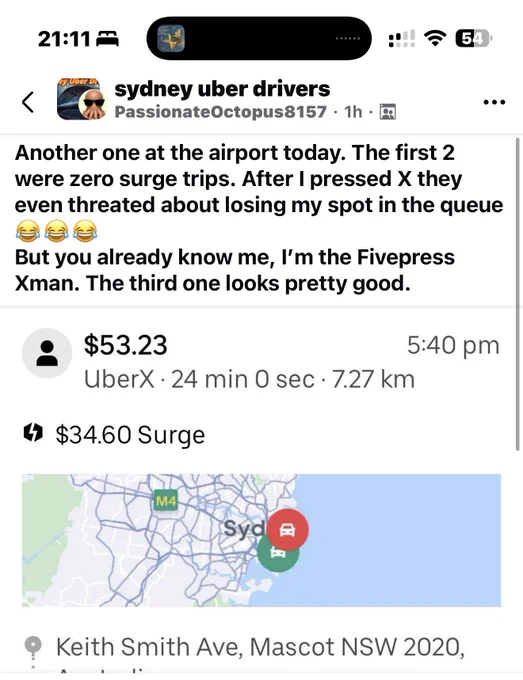Tap the Wi-Fi status icon
The image size is (523, 680).
coord(435,39)
